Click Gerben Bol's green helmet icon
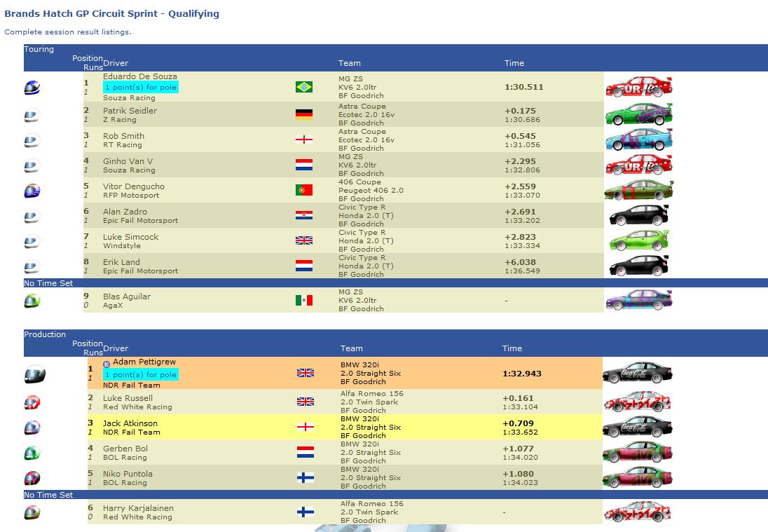The width and height of the screenshot is (768, 532). pos(32,453)
